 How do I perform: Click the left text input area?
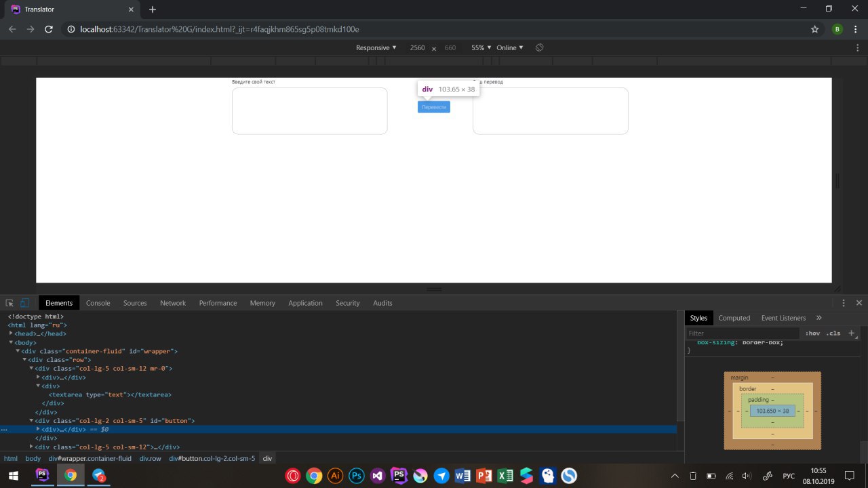click(310, 111)
